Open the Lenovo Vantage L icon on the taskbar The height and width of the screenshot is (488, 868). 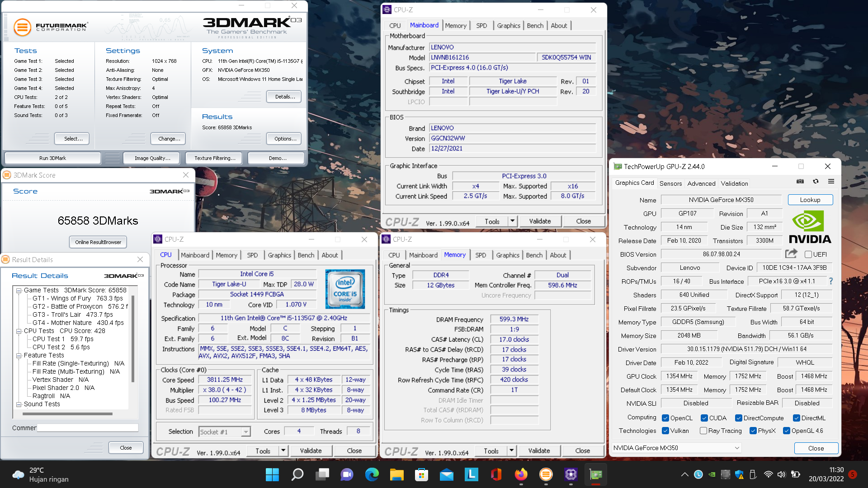click(x=471, y=474)
